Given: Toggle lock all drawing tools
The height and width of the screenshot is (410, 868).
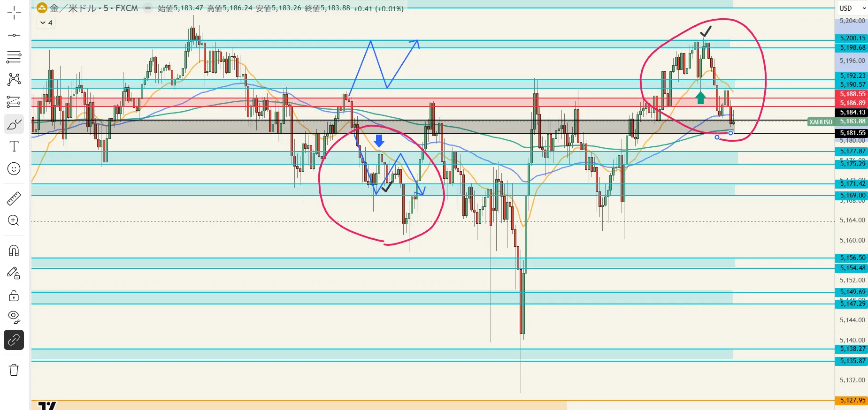Looking at the screenshot, I should click(14, 296).
